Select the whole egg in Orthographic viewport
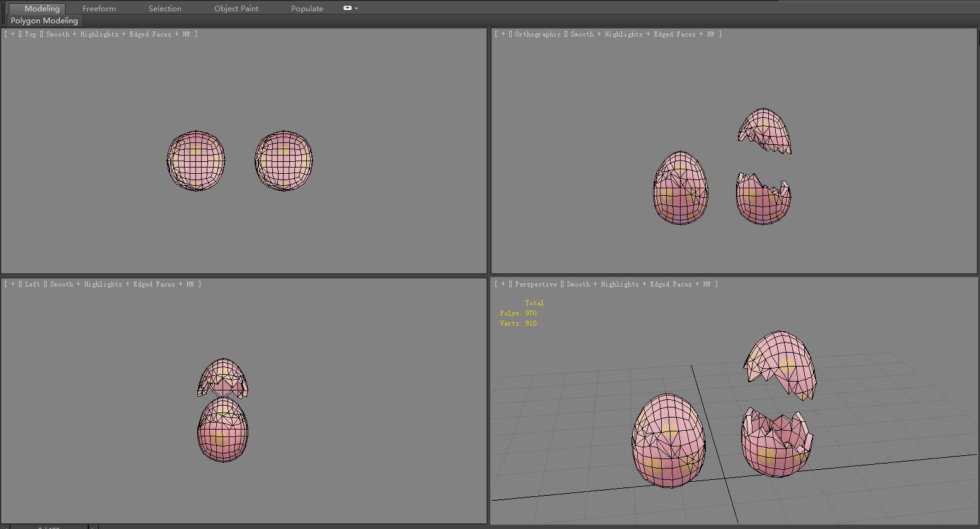Screen dimensions: 980x529 pyautogui.click(x=681, y=188)
